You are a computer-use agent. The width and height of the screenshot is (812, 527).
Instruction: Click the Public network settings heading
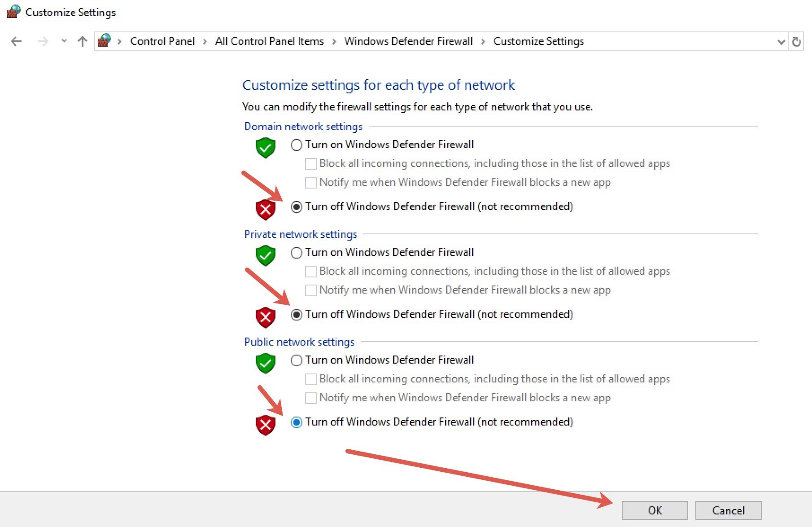[299, 342]
